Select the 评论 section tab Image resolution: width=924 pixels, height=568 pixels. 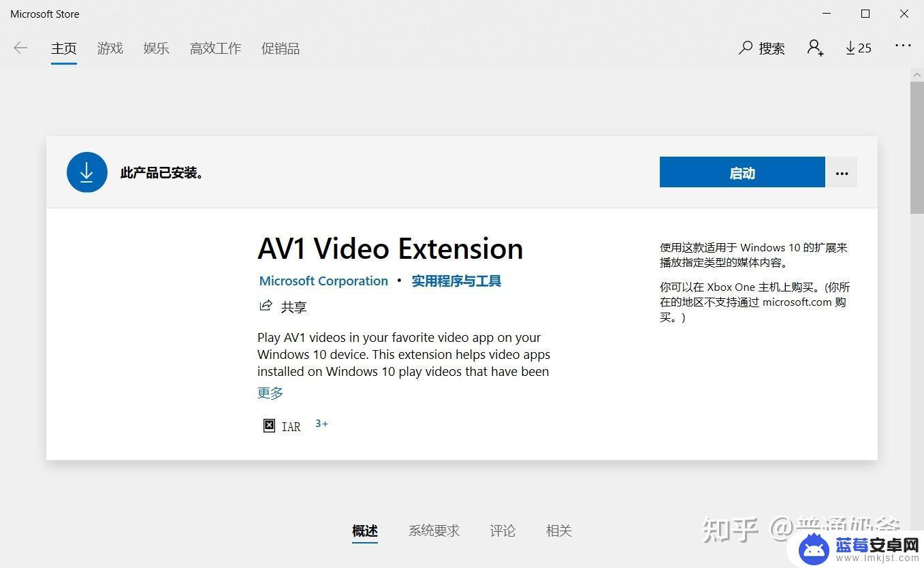pos(503,531)
